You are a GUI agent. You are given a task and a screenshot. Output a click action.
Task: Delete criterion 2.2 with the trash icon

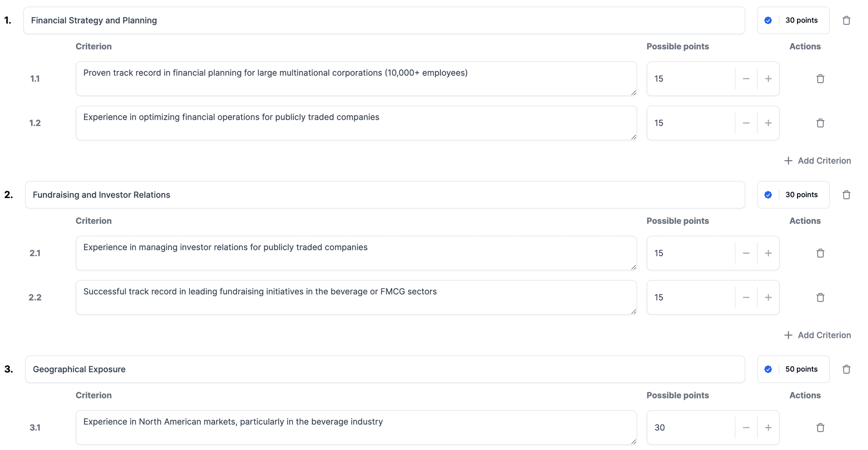(x=820, y=297)
